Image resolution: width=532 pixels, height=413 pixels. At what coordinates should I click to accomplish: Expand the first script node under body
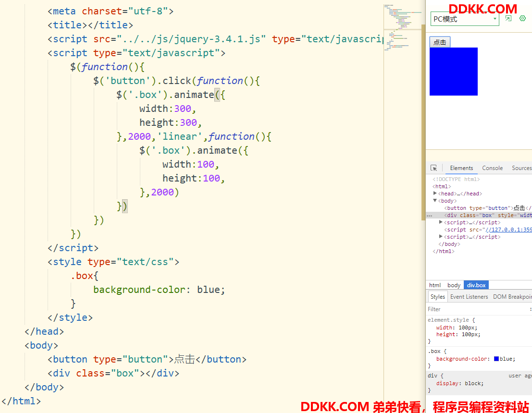[x=441, y=222]
